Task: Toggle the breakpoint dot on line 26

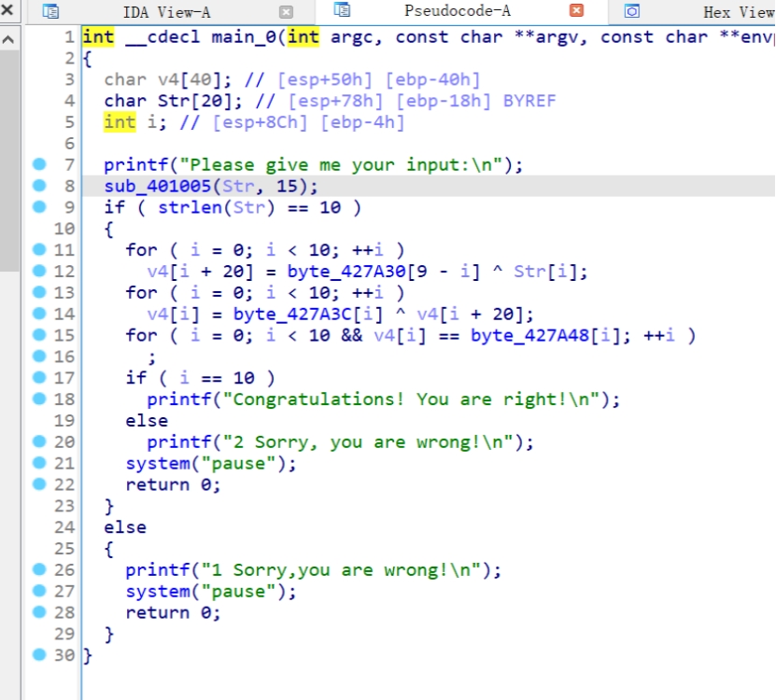Action: [x=39, y=569]
